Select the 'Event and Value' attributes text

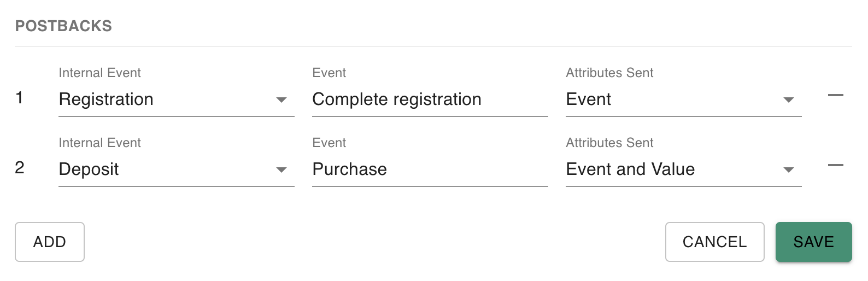click(x=630, y=169)
